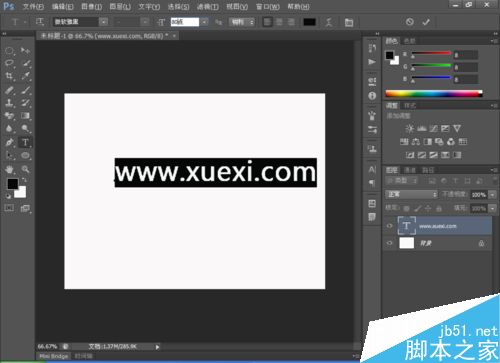Select the Healing Brush tool
Image resolution: width=500 pixels, height=363 pixels.
point(9,90)
